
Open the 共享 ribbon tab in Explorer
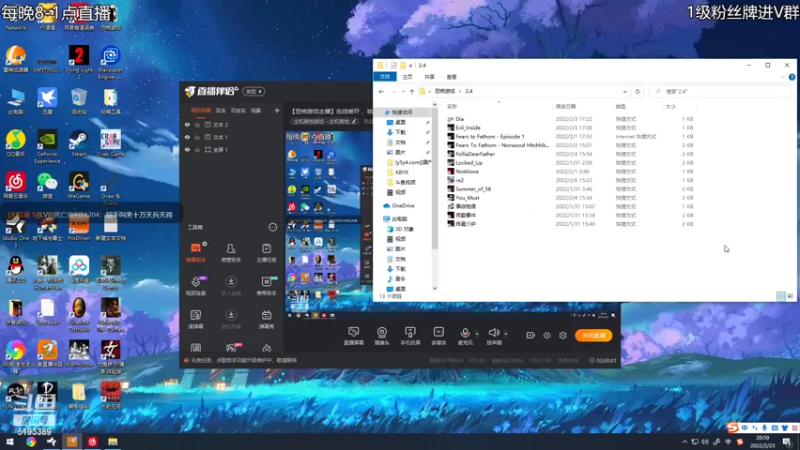tap(430, 77)
